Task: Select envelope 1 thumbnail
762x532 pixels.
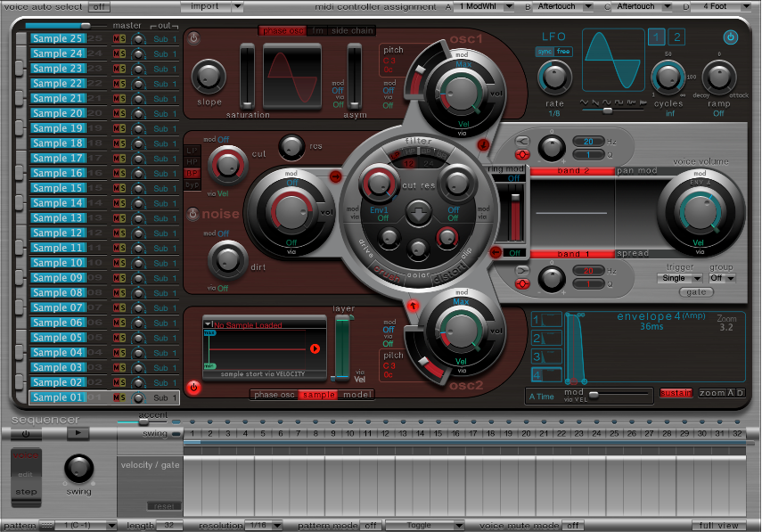Action: pyautogui.click(x=546, y=319)
